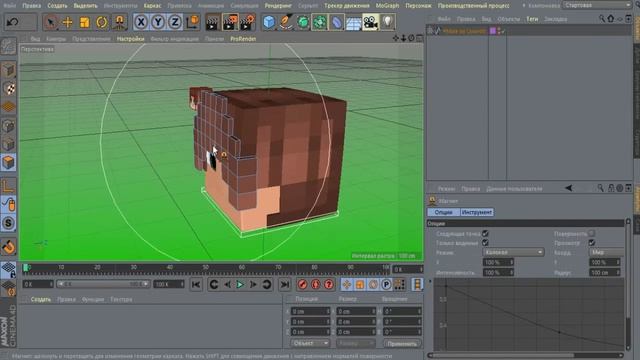The height and width of the screenshot is (360, 640).
Task: Open the Создать menu in menu bar
Action: [57, 6]
